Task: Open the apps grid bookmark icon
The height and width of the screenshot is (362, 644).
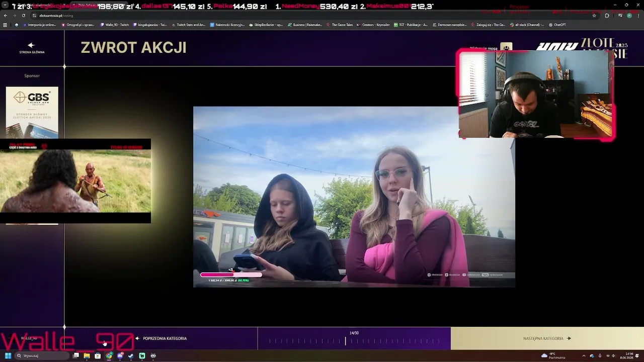Action: pyautogui.click(x=5, y=25)
